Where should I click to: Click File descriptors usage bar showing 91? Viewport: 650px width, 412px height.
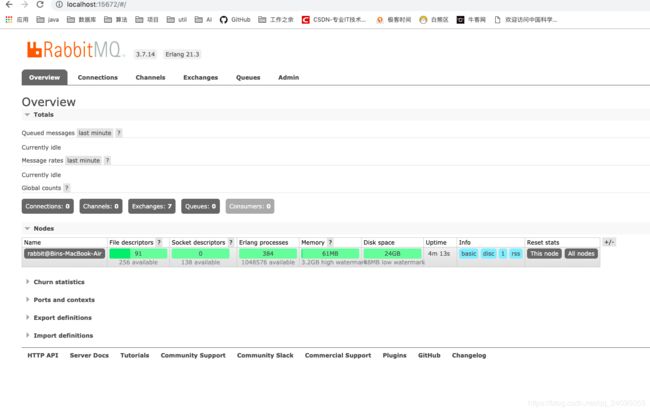138,254
